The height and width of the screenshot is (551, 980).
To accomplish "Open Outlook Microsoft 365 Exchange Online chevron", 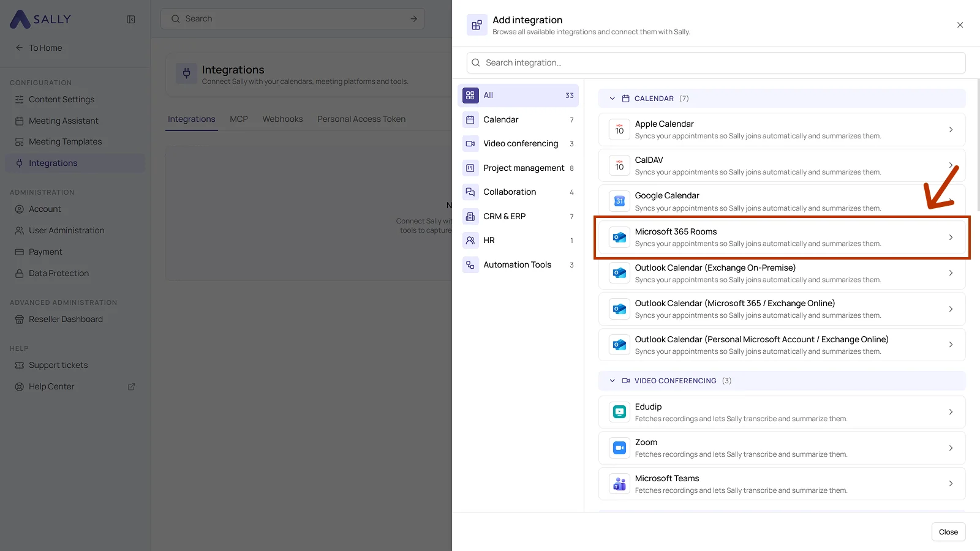I will [951, 309].
